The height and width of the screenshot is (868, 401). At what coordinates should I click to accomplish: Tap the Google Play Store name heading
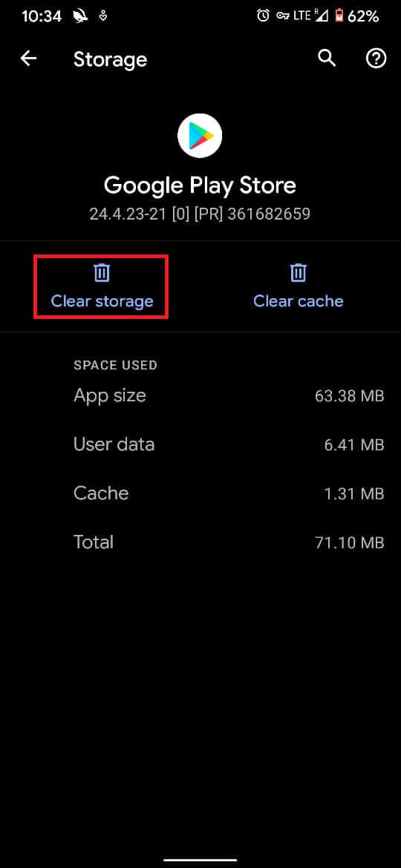point(200,185)
